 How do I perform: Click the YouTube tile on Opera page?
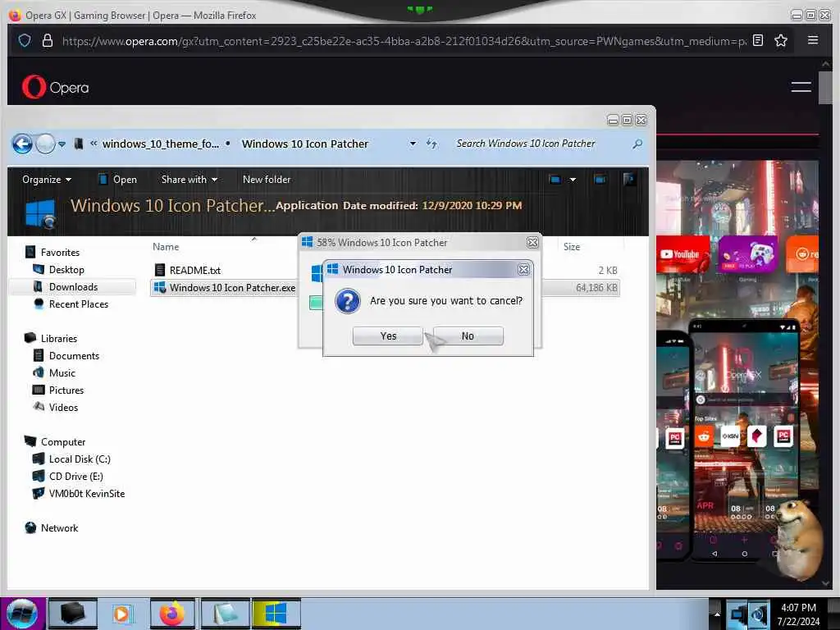(x=683, y=254)
